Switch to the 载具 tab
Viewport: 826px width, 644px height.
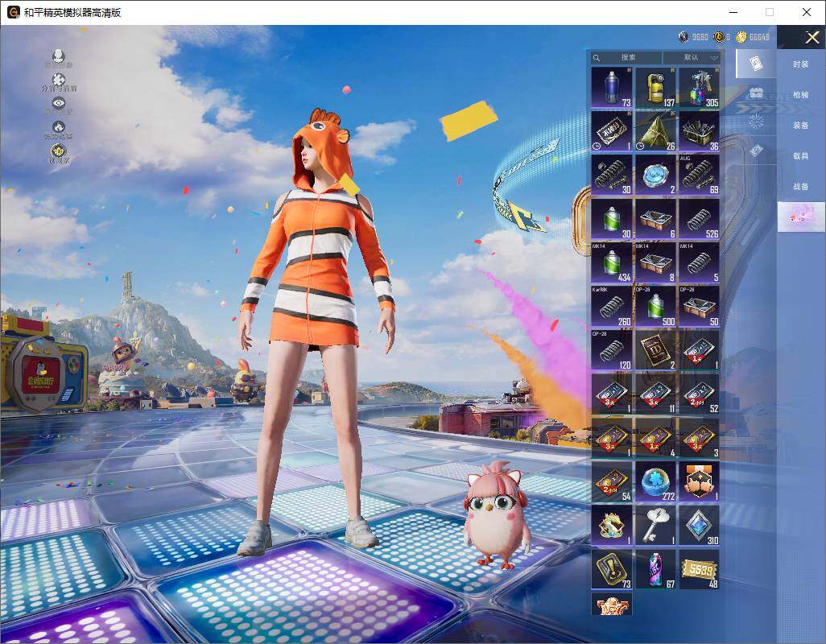tap(801, 156)
